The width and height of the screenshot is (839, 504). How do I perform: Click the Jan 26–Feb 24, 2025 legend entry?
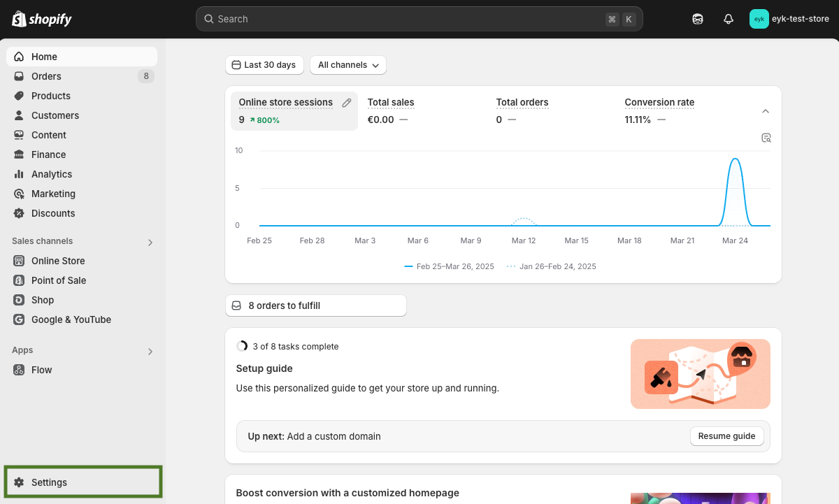552,266
